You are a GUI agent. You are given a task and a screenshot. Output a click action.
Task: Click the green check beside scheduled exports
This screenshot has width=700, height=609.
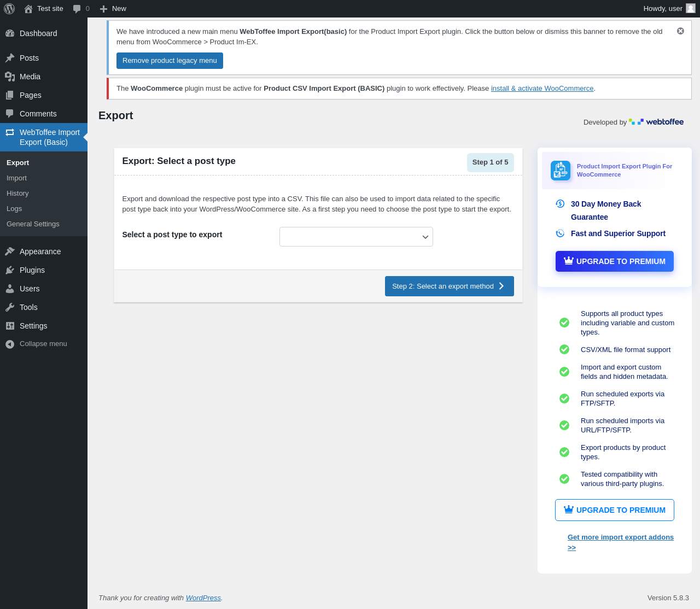(564, 399)
